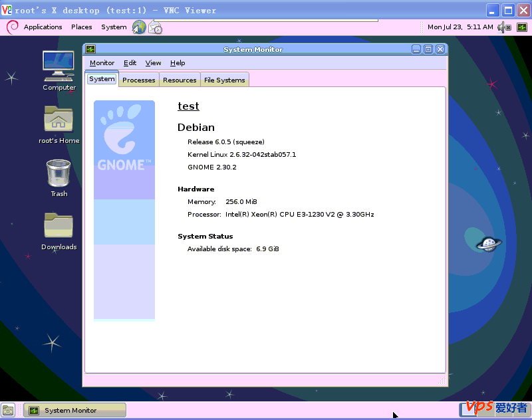
Task: Expand the Places panel menu
Action: (81, 27)
